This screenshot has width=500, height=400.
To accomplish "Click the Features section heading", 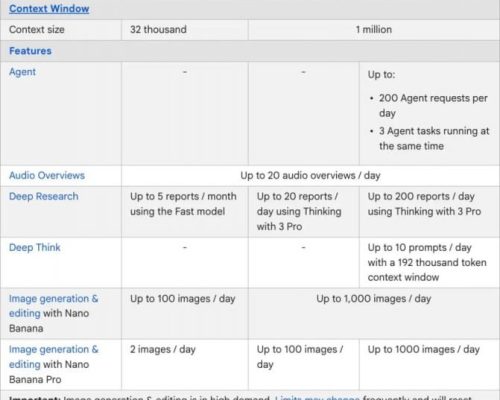I will pos(30,51).
